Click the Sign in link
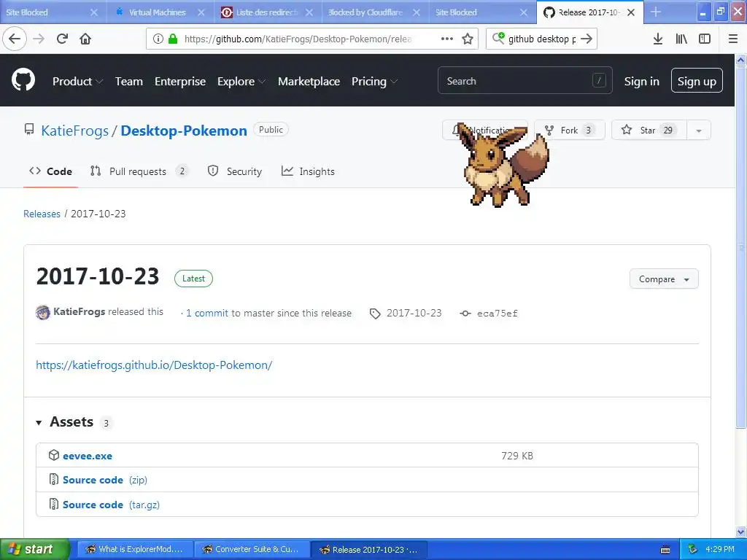This screenshot has height=560, width=747. pos(642,82)
